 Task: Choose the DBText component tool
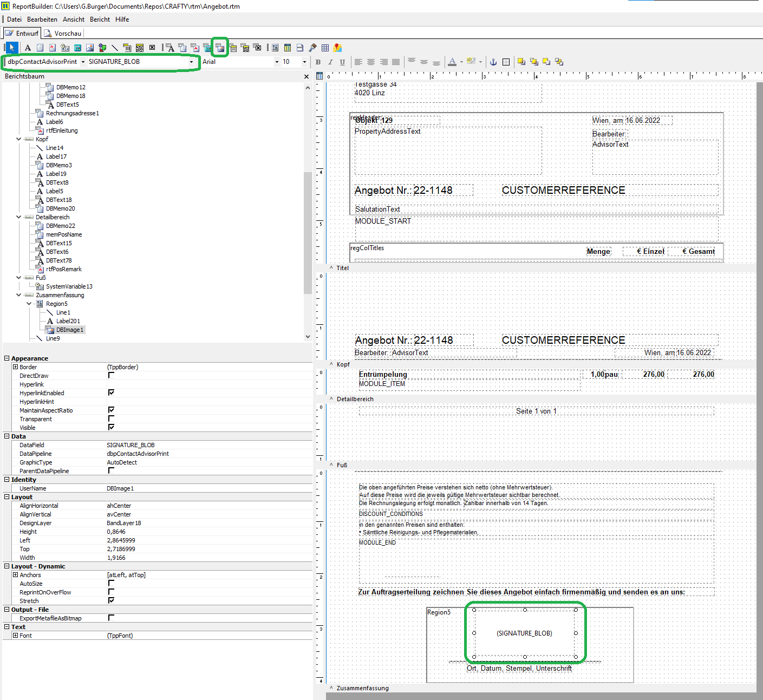coord(169,48)
